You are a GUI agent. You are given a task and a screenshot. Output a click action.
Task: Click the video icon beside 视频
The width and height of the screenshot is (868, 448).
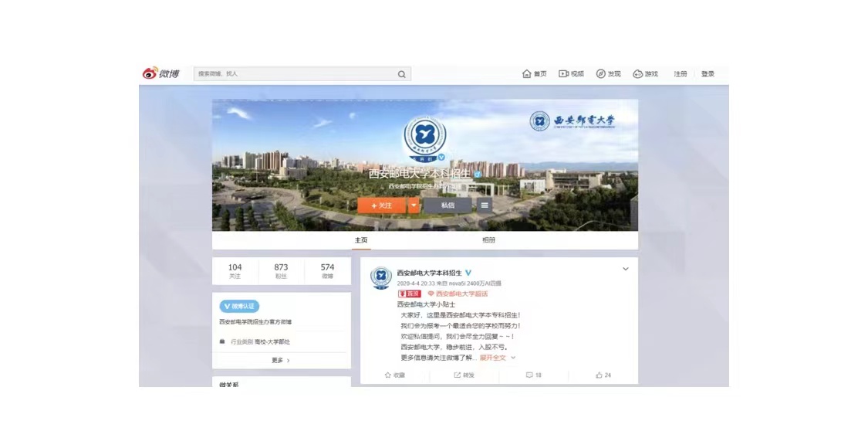[563, 73]
